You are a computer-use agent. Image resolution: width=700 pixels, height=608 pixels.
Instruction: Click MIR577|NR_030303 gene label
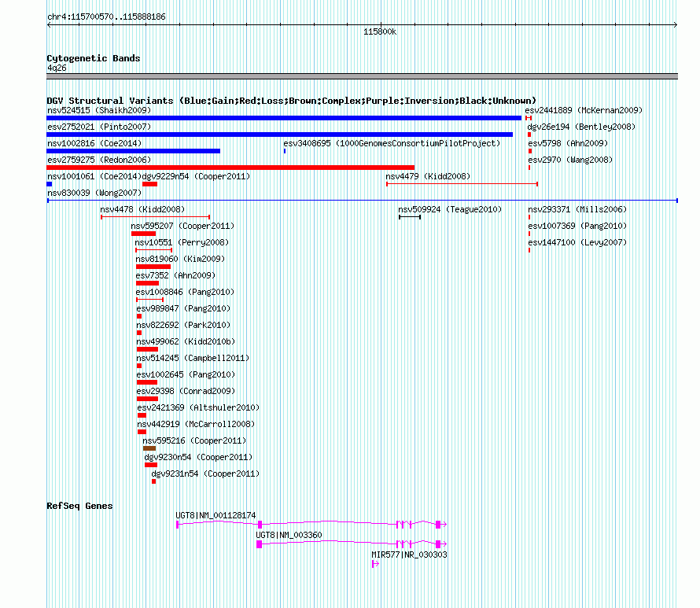[x=409, y=555]
